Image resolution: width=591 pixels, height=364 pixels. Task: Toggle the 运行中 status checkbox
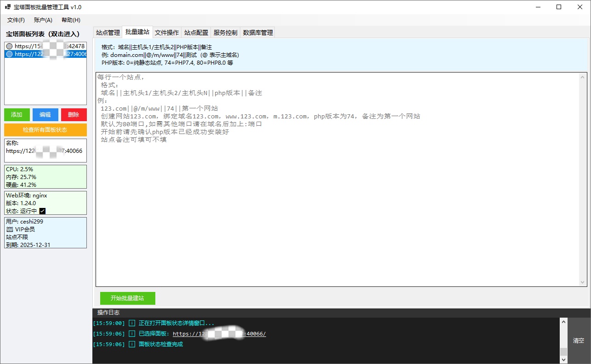click(43, 211)
